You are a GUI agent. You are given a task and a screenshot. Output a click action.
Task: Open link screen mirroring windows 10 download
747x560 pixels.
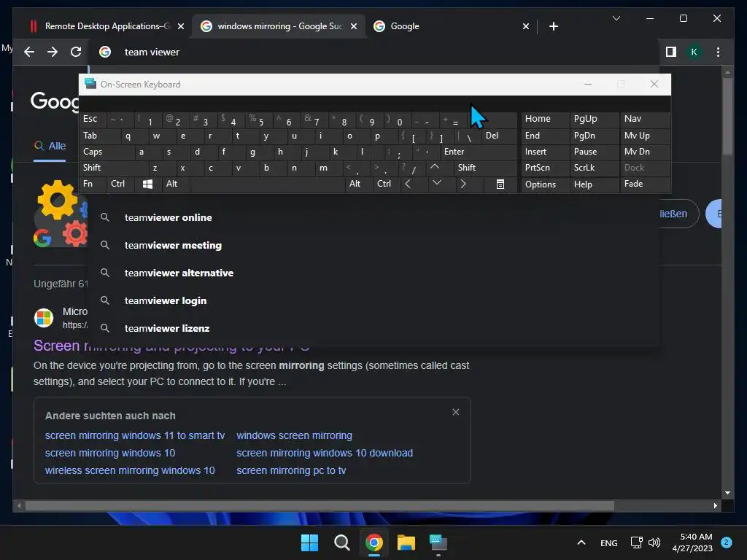coord(325,453)
